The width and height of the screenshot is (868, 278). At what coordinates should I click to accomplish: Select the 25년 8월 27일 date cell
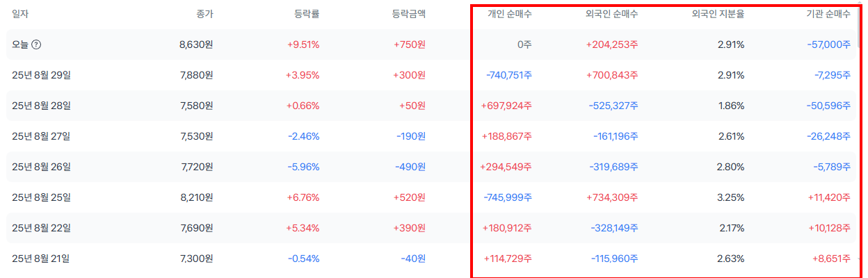41,136
